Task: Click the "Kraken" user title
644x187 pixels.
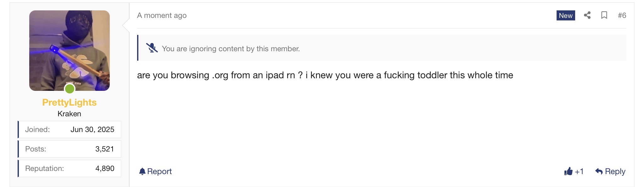Action: pos(69,114)
